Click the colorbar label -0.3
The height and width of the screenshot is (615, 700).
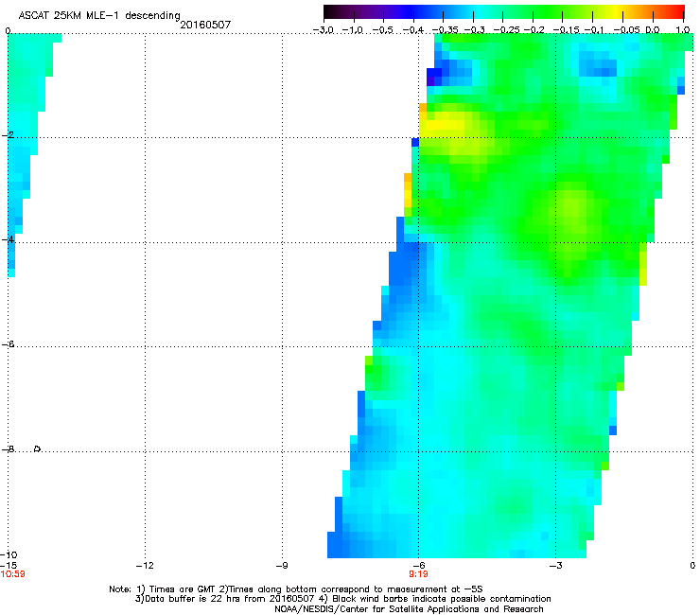474,30
